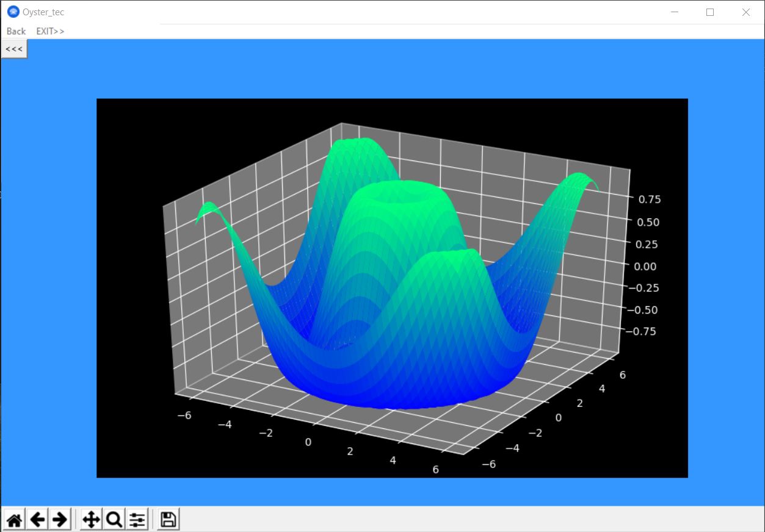Open Configure subplots sliders icon
This screenshot has width=765, height=532.
137,520
